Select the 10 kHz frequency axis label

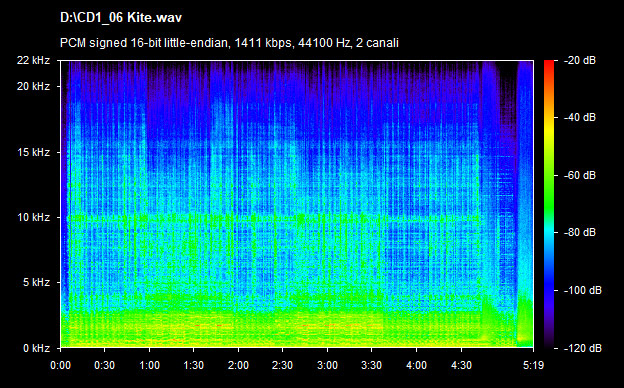tap(33, 217)
